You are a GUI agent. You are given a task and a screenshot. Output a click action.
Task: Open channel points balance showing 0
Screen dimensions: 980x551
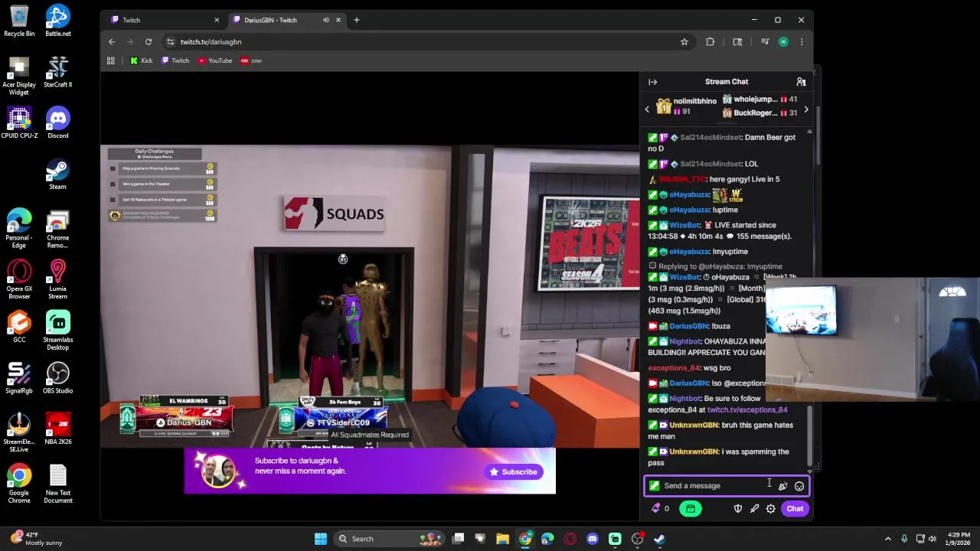(x=660, y=509)
